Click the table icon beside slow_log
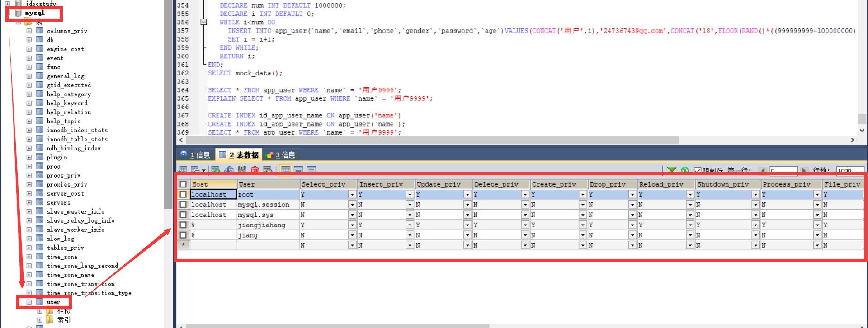Viewport: 868px width, 328px height. click(x=40, y=239)
